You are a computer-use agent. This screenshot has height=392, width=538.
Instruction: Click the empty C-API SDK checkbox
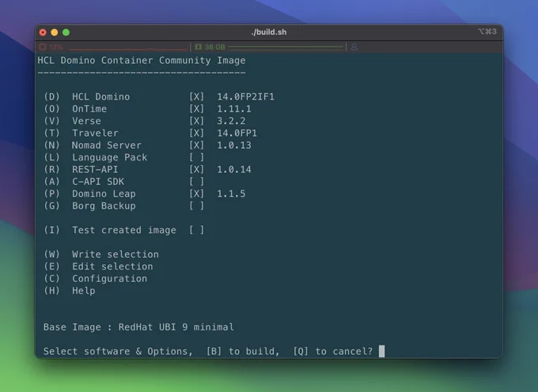click(x=196, y=182)
